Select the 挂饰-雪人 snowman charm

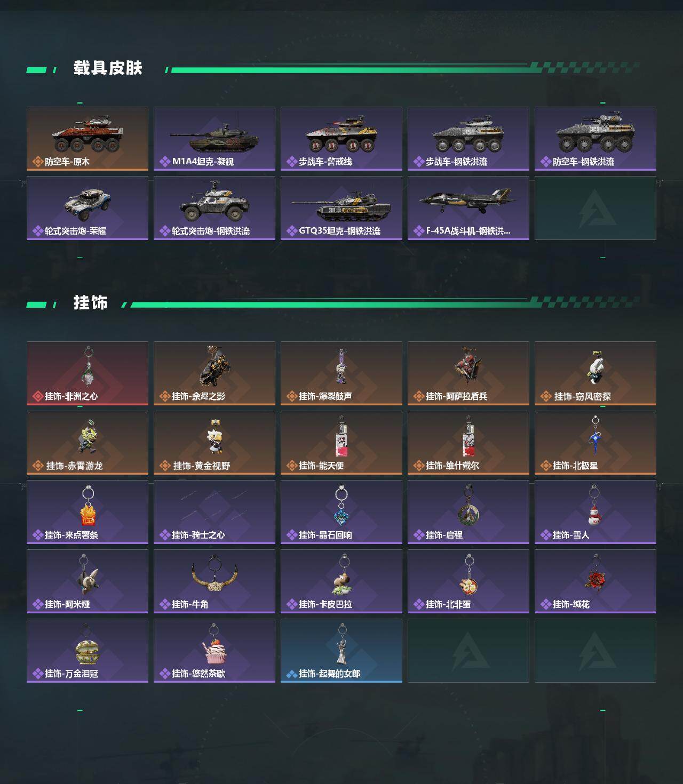coord(595,512)
